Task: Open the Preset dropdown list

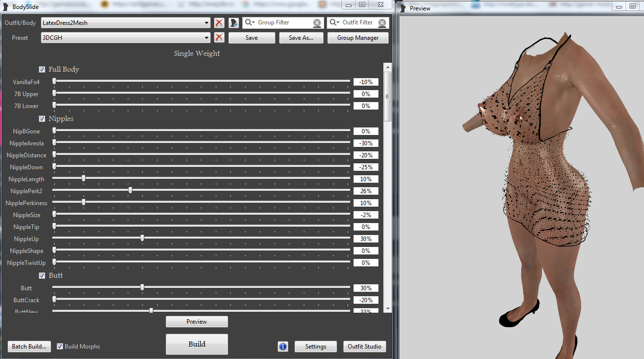Action: click(x=206, y=38)
